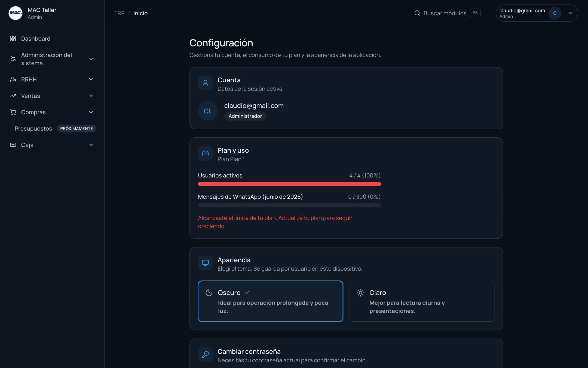Open the user account dropdown arrow

point(570,13)
